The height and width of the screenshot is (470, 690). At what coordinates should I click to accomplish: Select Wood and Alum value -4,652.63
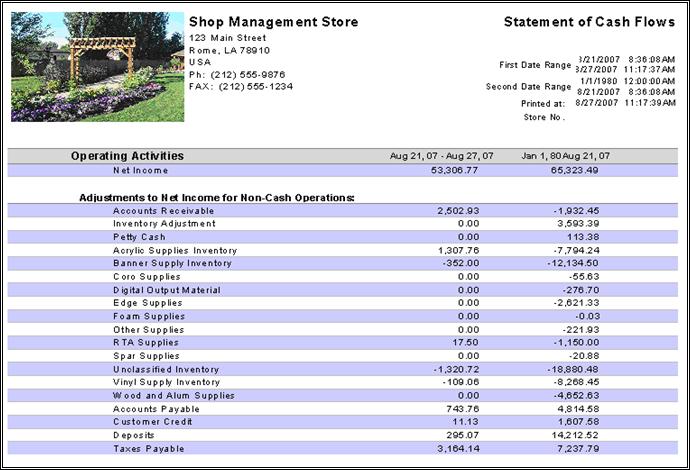point(576,396)
